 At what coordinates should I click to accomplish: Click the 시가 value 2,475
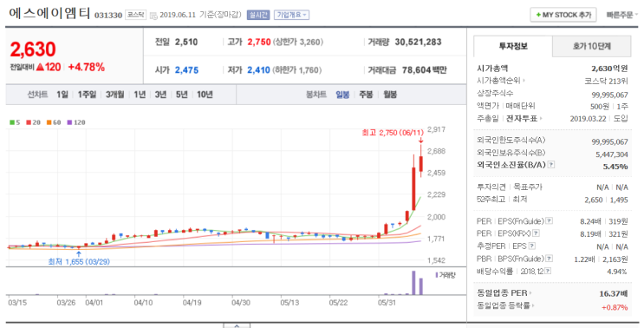(x=187, y=70)
